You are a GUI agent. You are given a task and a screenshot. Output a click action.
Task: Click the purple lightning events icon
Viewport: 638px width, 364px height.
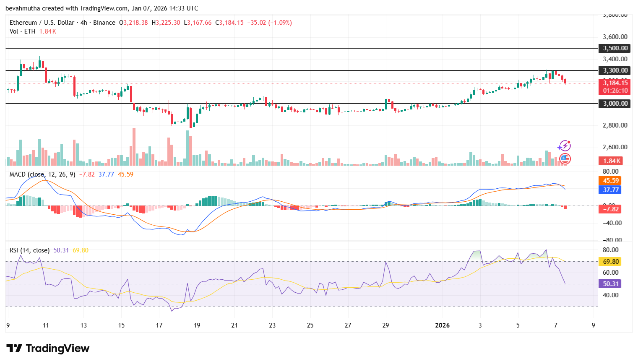pos(565,146)
